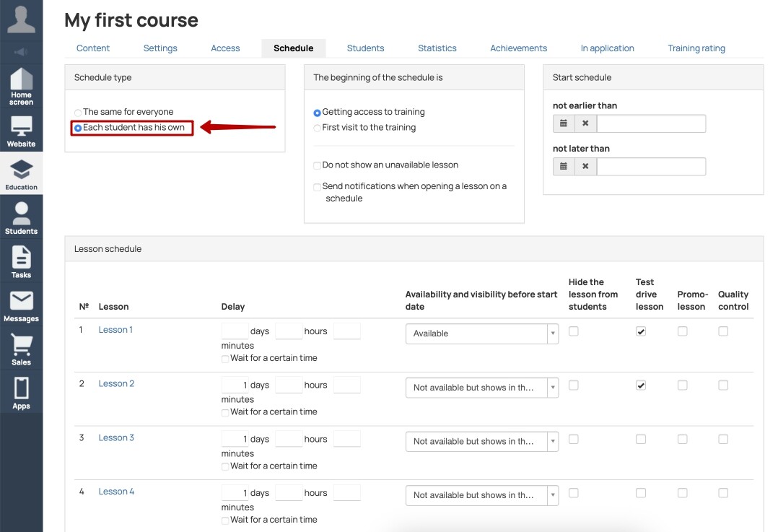Image resolution: width=778 pixels, height=532 pixels.
Task: Check Test drive lesson for Lesson 4
Action: coord(641,493)
